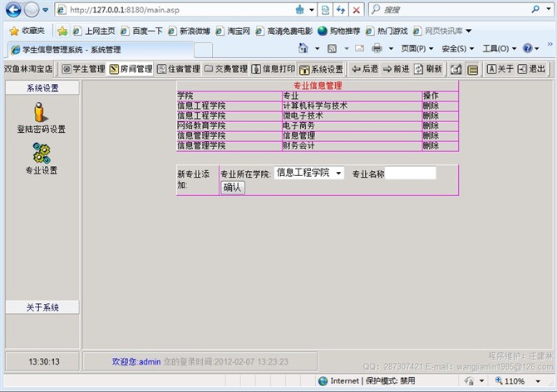557x392 pixels.
Task: Click the browser back arrow button
Action: point(13,10)
